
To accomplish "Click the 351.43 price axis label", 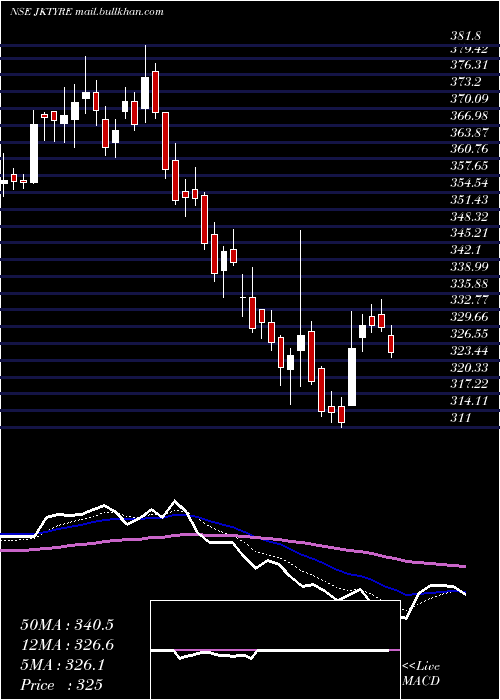I will coord(469,199).
